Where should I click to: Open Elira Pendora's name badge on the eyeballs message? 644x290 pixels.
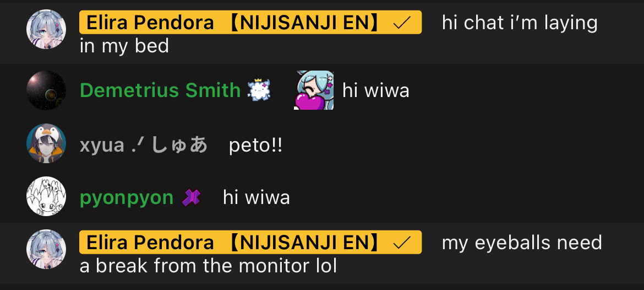pyautogui.click(x=250, y=242)
